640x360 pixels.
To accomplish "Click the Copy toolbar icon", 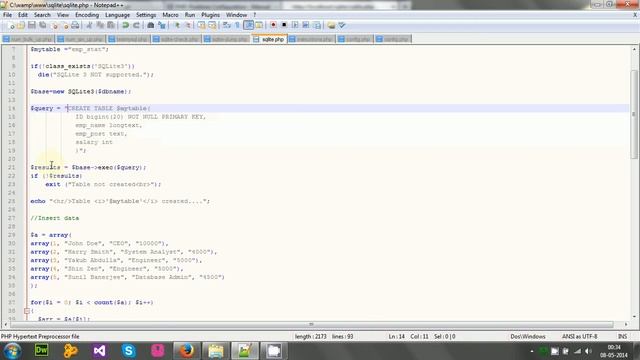I will (x=100, y=25).
